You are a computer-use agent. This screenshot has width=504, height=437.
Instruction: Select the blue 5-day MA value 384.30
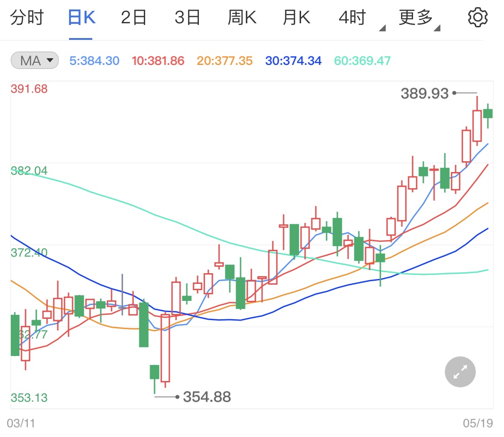[94, 61]
